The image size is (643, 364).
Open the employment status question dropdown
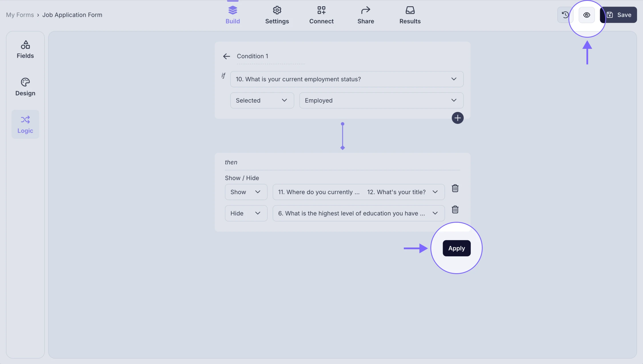[346, 79]
